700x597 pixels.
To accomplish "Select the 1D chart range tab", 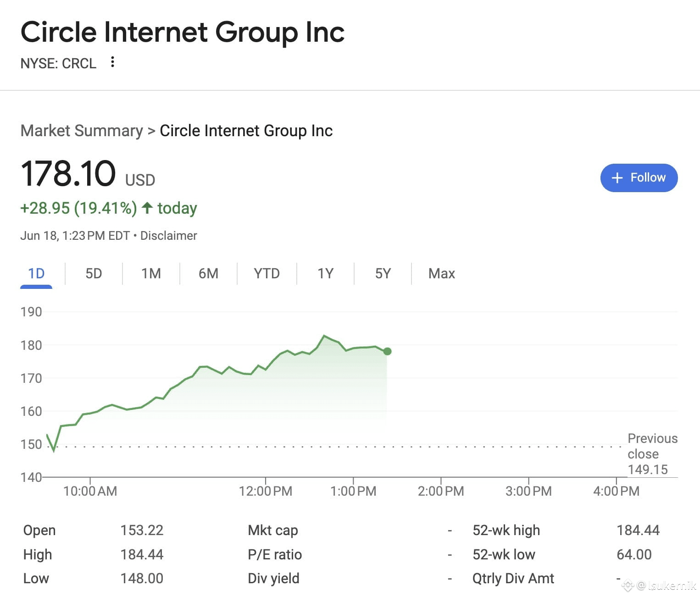I will [36, 274].
